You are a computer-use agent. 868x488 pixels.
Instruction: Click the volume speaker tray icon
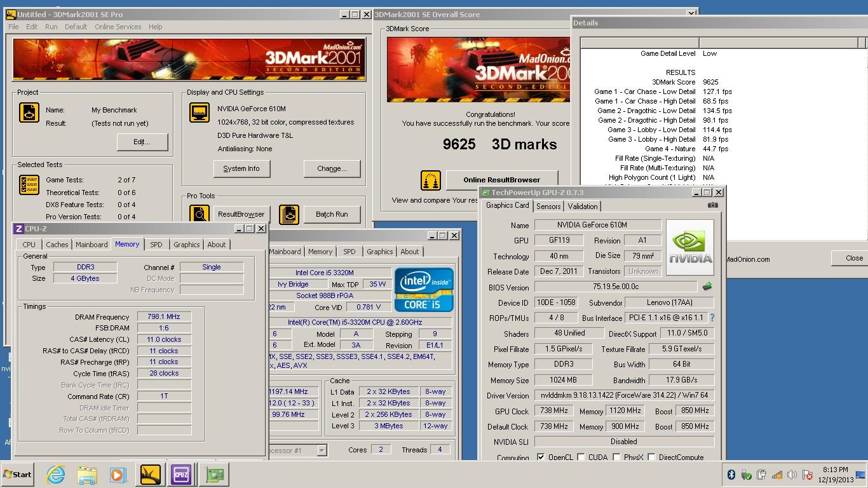pos(792,475)
